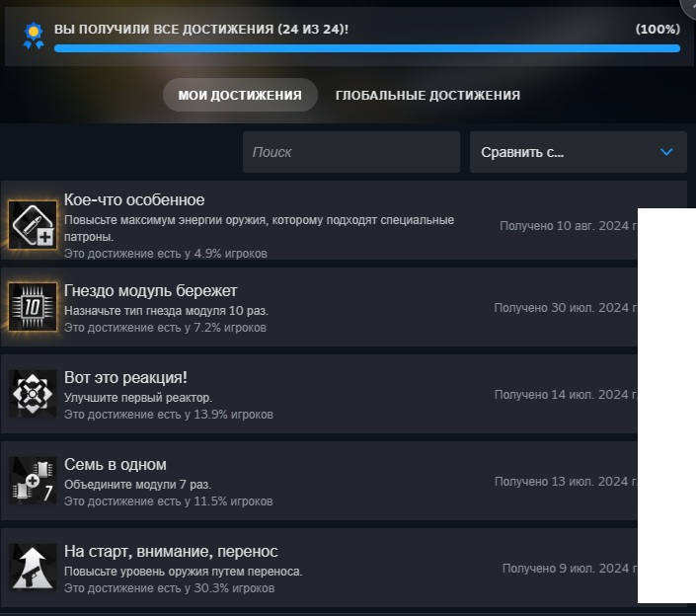
Task: Click the blue achievements progress bar
Action: 367,48
